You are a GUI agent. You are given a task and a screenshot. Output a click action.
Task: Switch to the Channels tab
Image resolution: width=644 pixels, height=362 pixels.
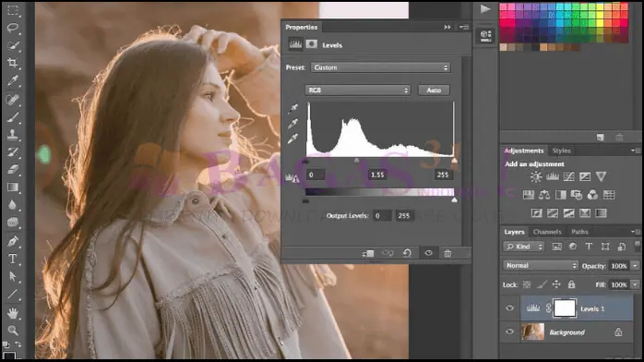(547, 232)
